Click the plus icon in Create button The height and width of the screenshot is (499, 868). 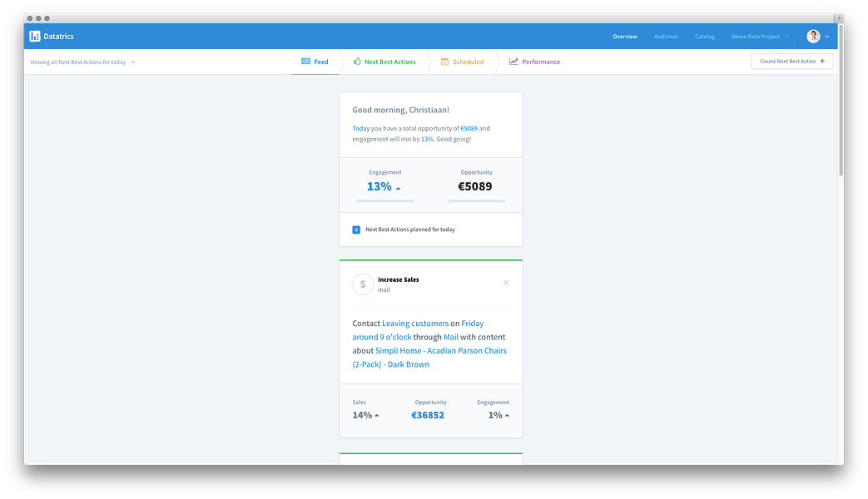[822, 62]
